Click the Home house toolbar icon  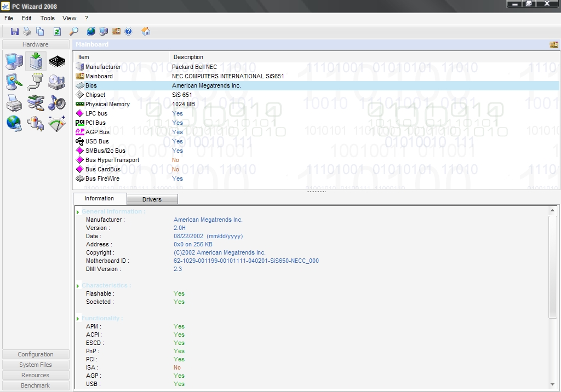click(146, 31)
